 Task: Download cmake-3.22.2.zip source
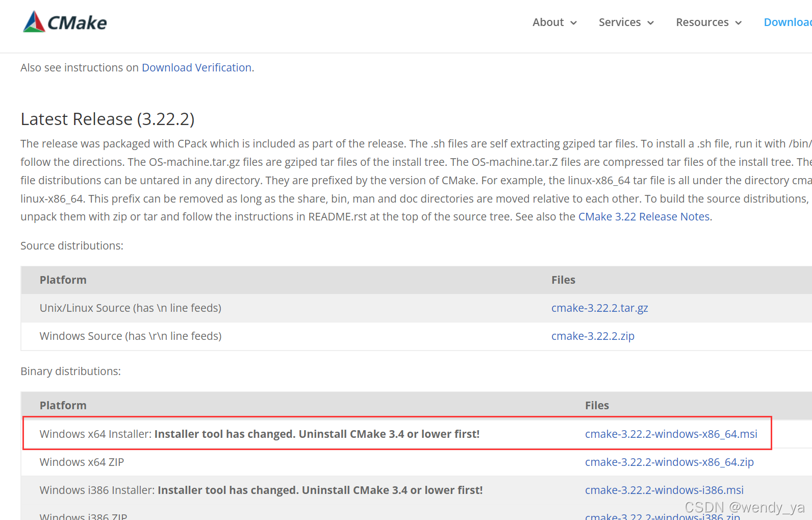coord(593,336)
